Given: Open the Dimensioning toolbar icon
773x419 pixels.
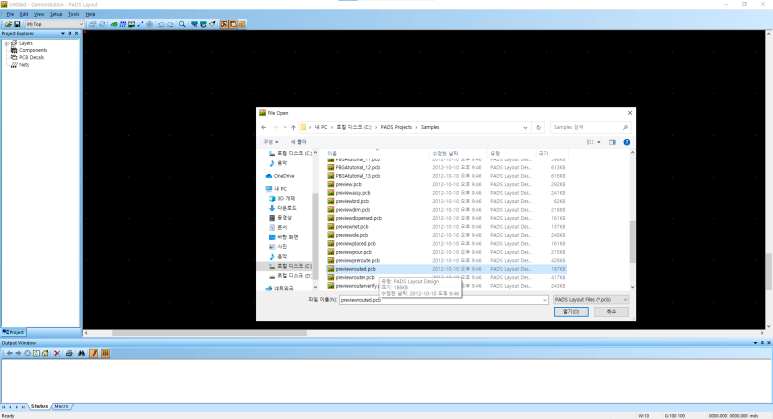Looking at the screenshot, I should click(x=132, y=24).
